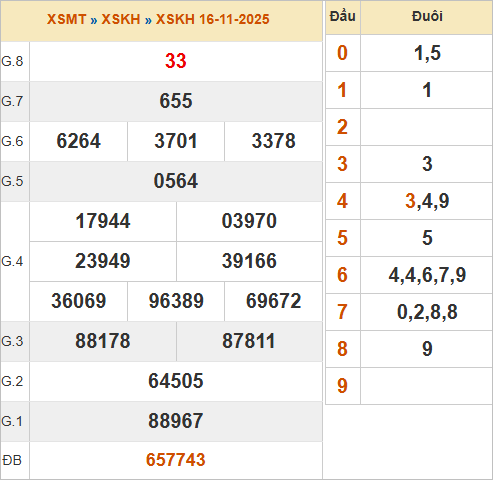The image size is (493, 480).
Task: Select G.5 number 0564
Action: point(176,181)
